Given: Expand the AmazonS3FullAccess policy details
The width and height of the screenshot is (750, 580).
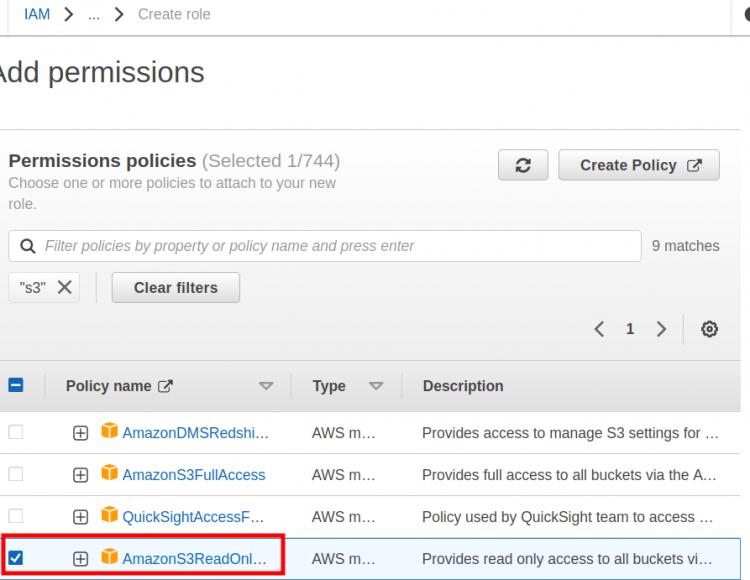Looking at the screenshot, I should 81,475.
